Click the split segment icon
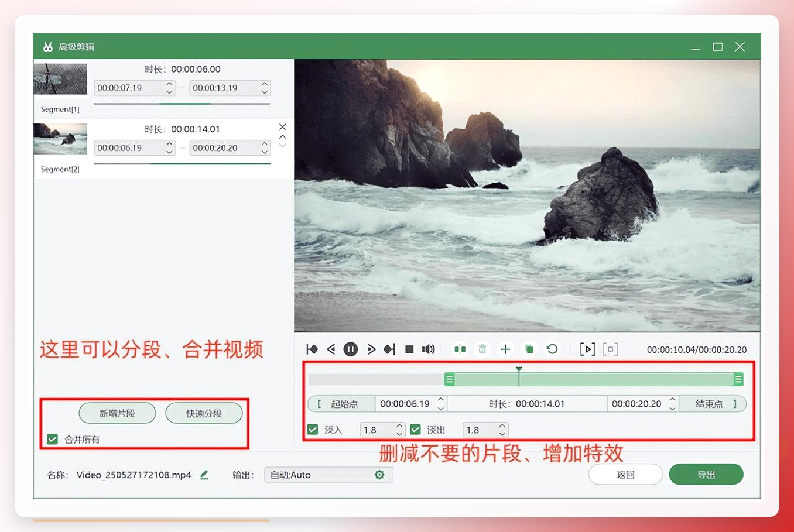The width and height of the screenshot is (794, 532). click(x=460, y=349)
